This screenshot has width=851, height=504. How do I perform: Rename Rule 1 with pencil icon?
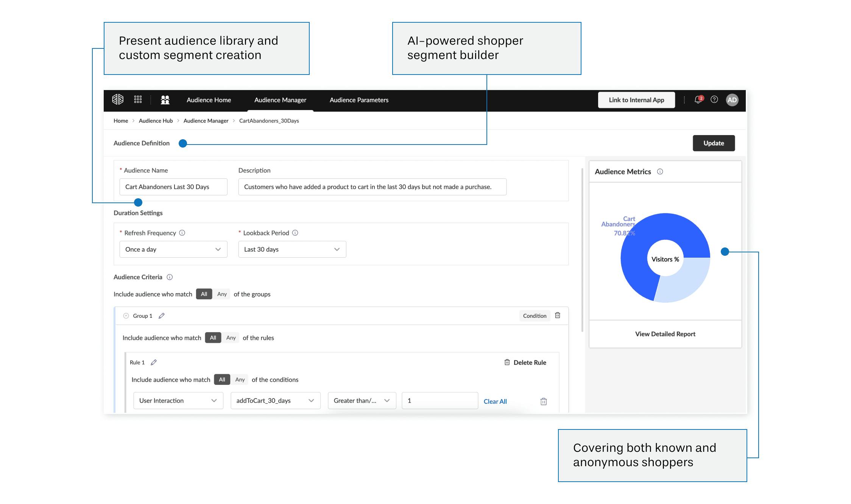point(154,362)
